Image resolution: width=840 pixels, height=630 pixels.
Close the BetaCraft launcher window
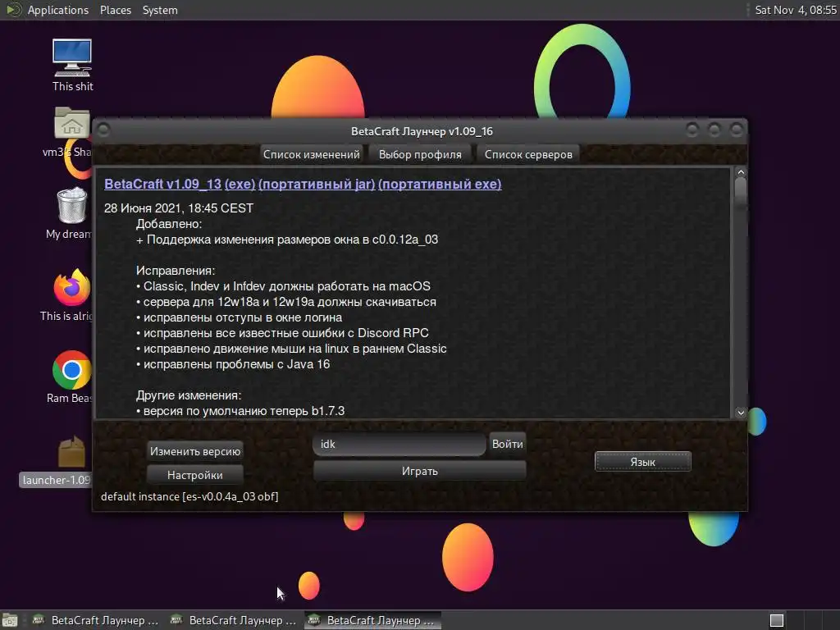click(737, 130)
